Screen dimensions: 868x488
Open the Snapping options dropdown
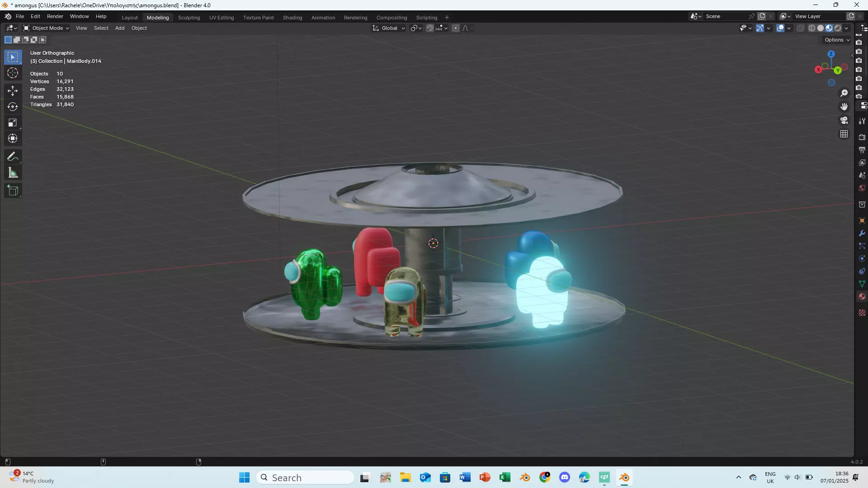click(x=441, y=28)
